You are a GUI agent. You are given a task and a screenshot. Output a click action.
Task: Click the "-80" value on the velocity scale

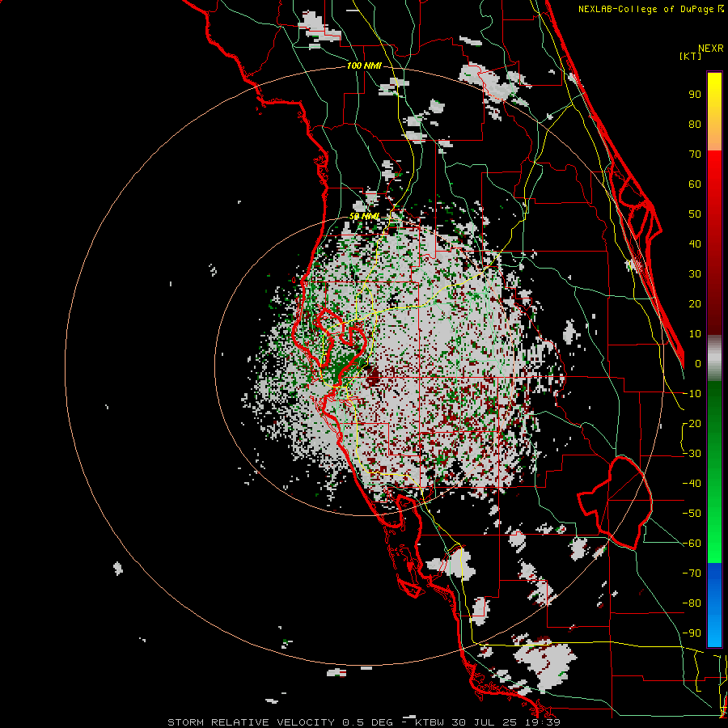[x=692, y=603]
